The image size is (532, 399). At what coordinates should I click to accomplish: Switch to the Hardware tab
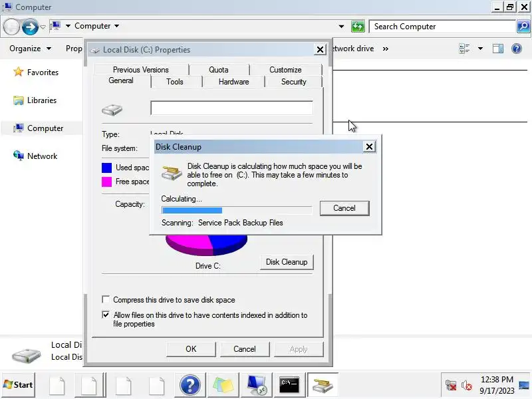pos(234,81)
